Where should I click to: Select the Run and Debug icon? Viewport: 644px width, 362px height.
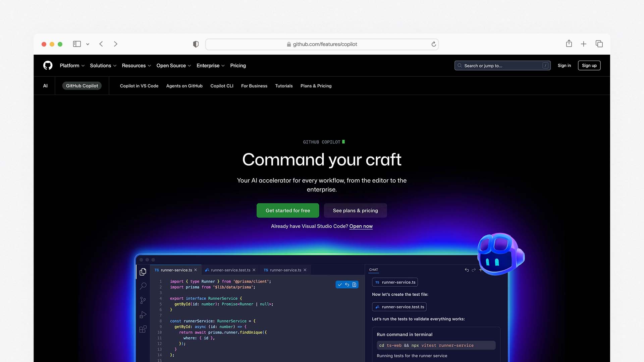[143, 315]
